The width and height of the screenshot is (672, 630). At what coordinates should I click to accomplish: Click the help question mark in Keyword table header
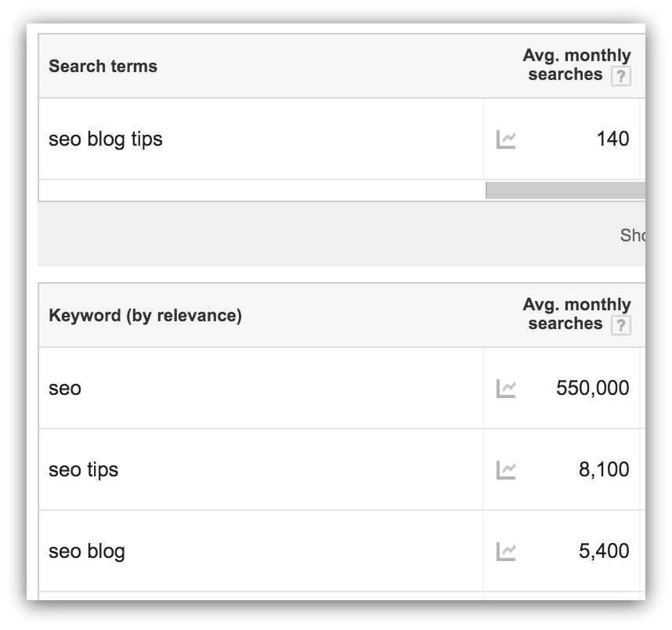pos(620,325)
